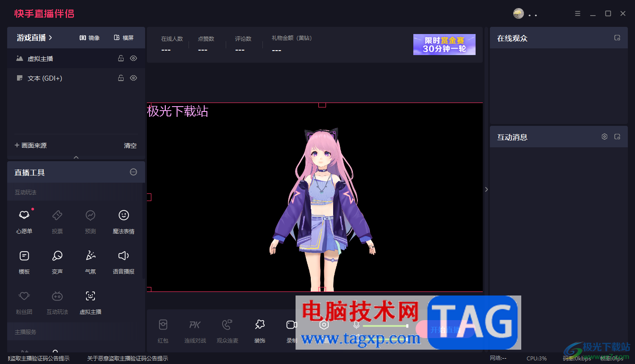The width and height of the screenshot is (635, 364).
Task: Open the 投票 voting tool
Action: coord(57,221)
